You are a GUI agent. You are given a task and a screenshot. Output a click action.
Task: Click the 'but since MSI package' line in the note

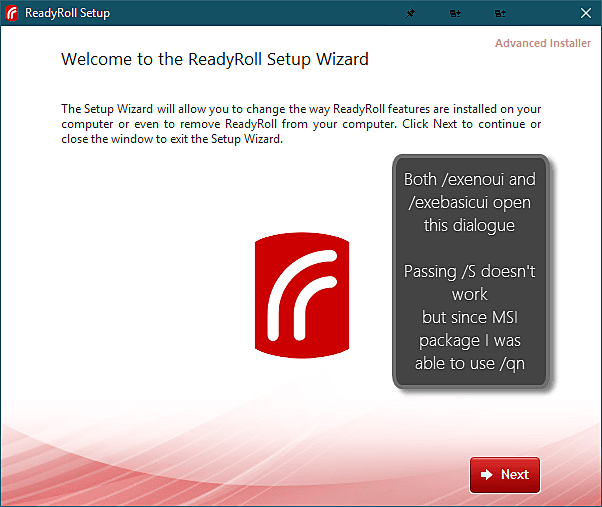(470, 329)
